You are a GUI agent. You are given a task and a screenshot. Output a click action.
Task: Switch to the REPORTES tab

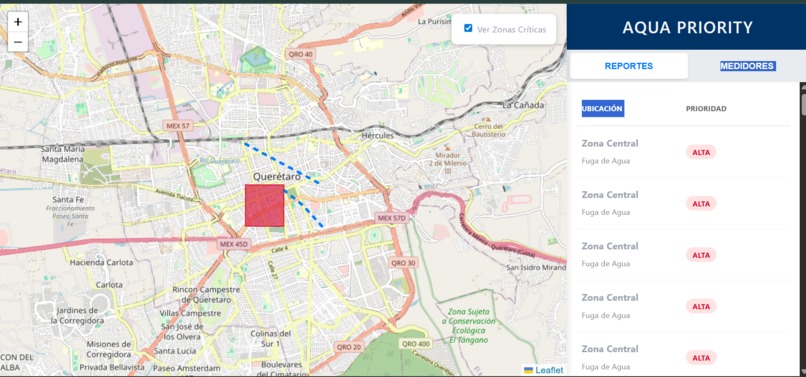[629, 66]
